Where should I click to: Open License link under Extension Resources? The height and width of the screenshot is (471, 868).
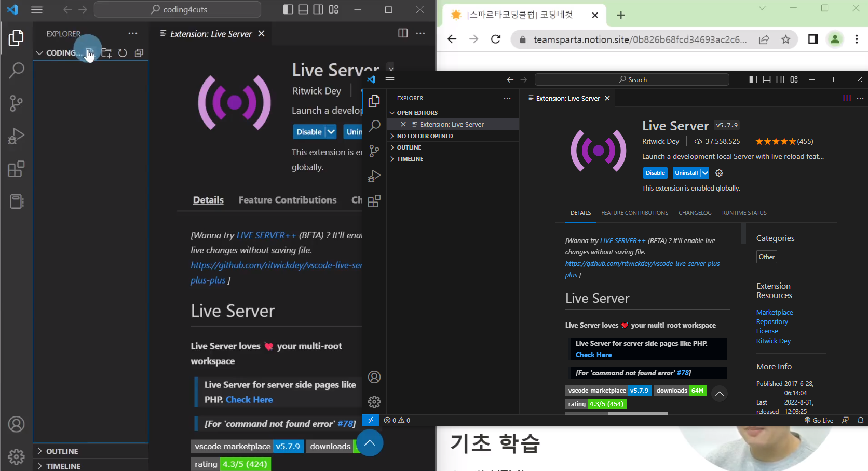coord(767,331)
